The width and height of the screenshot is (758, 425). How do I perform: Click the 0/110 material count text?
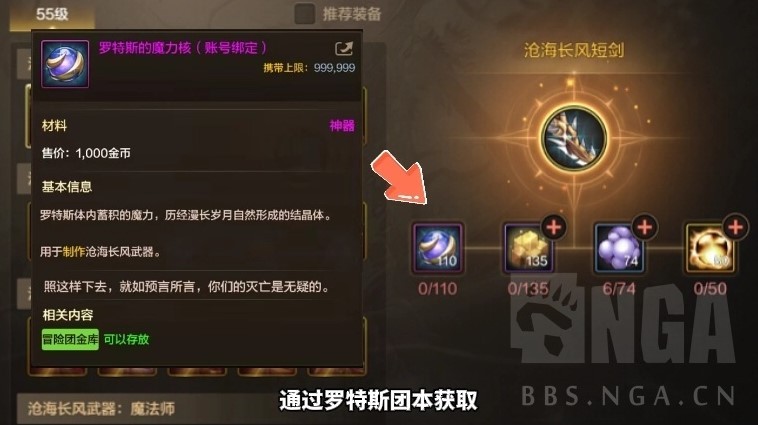[x=437, y=289]
